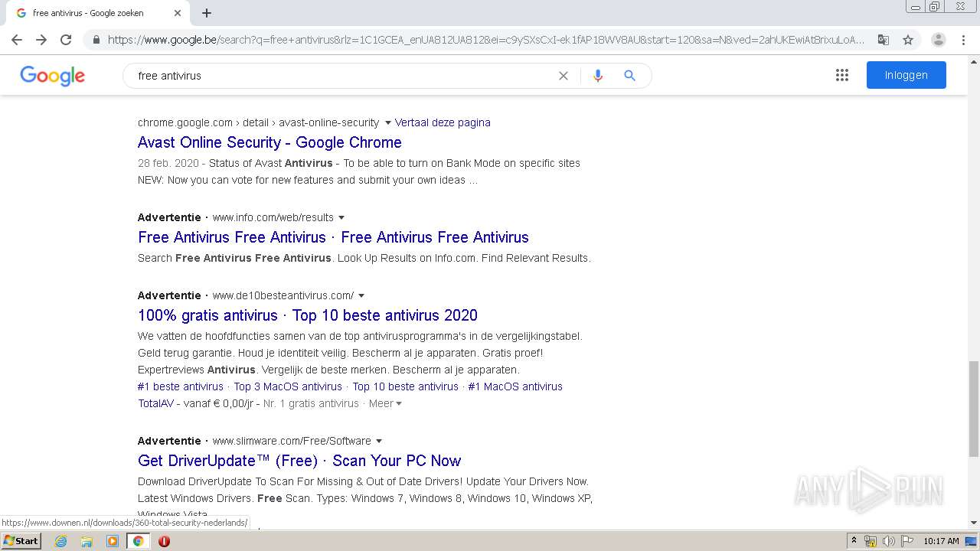The width and height of the screenshot is (980, 551).
Task: Open a new Chrome tab
Action: click(207, 13)
